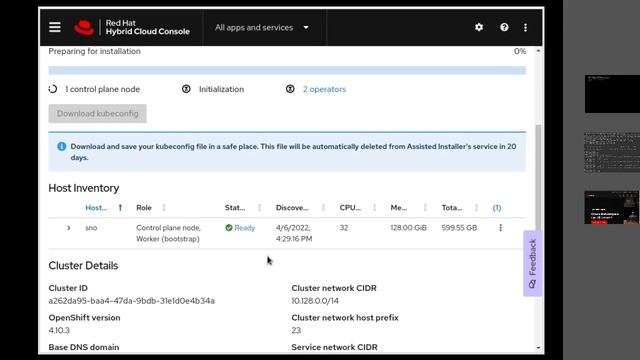This screenshot has width=640, height=360.
Task: Select the middle text-filled thumbnail
Action: point(612,152)
